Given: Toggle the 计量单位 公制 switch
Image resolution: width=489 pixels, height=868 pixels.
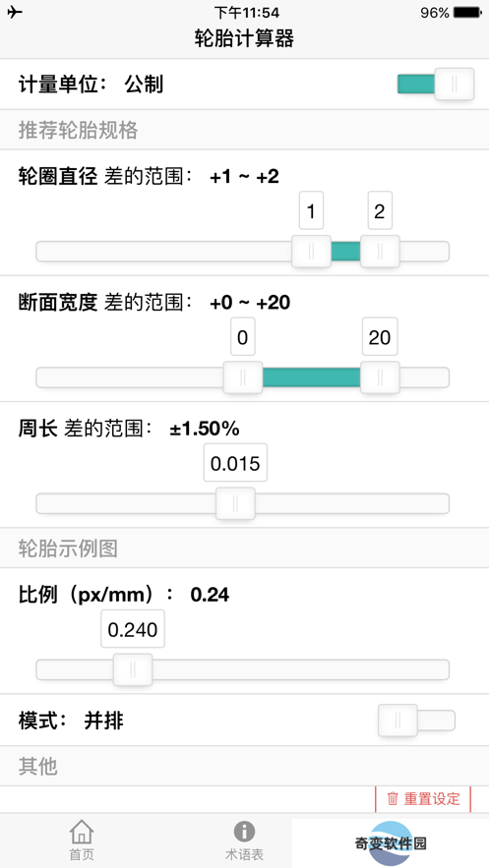Looking at the screenshot, I should pyautogui.click(x=435, y=85).
